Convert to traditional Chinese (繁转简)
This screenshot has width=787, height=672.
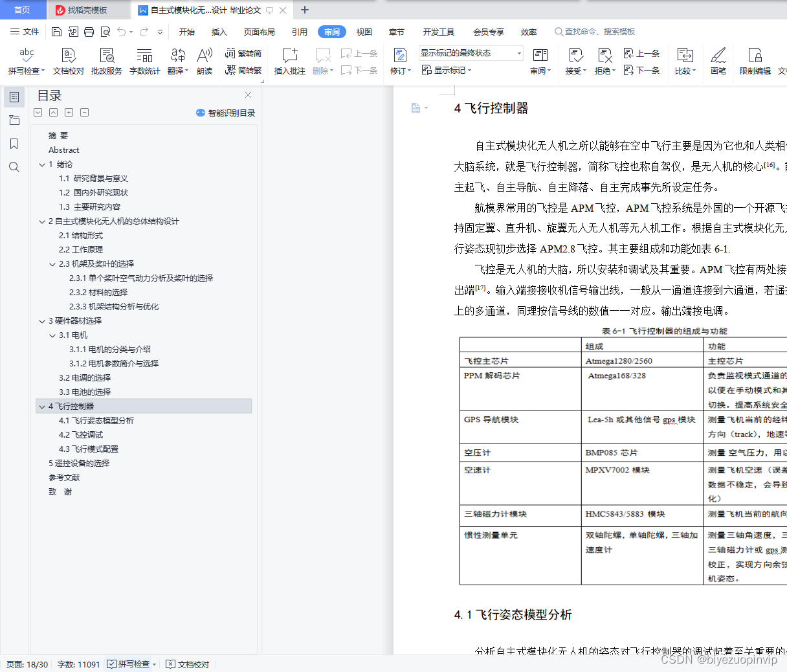tap(243, 53)
